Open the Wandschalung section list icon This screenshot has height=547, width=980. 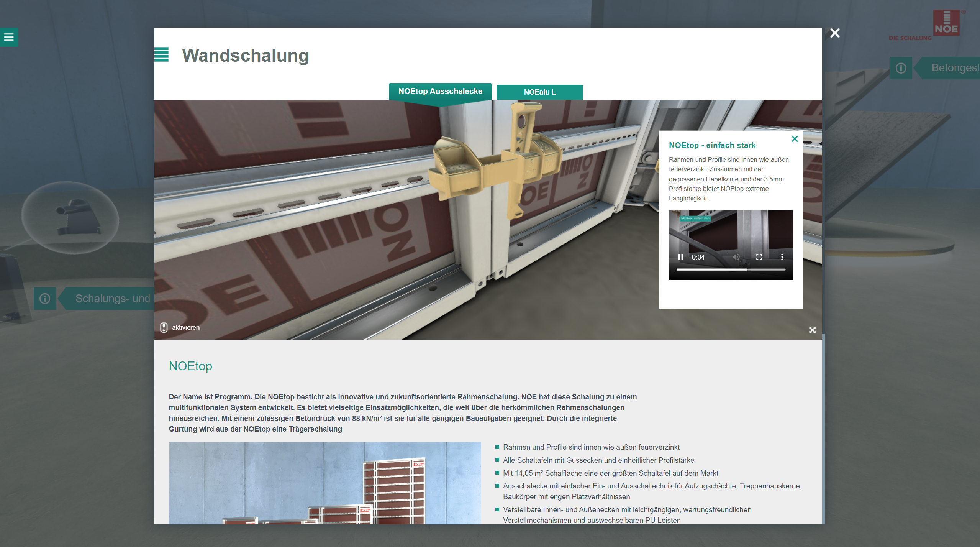pos(161,54)
